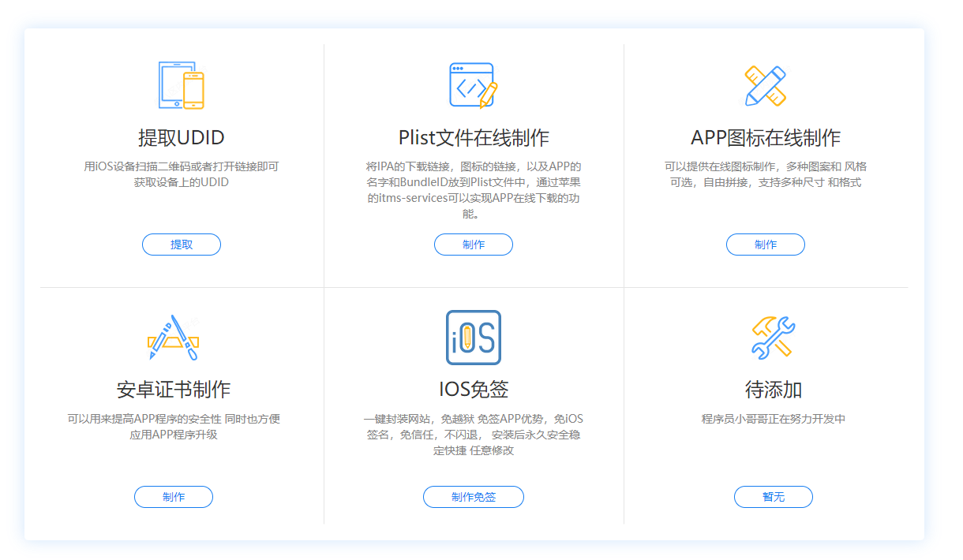963x560 pixels.
Task: Click the 待添加 heading
Action: (x=774, y=390)
